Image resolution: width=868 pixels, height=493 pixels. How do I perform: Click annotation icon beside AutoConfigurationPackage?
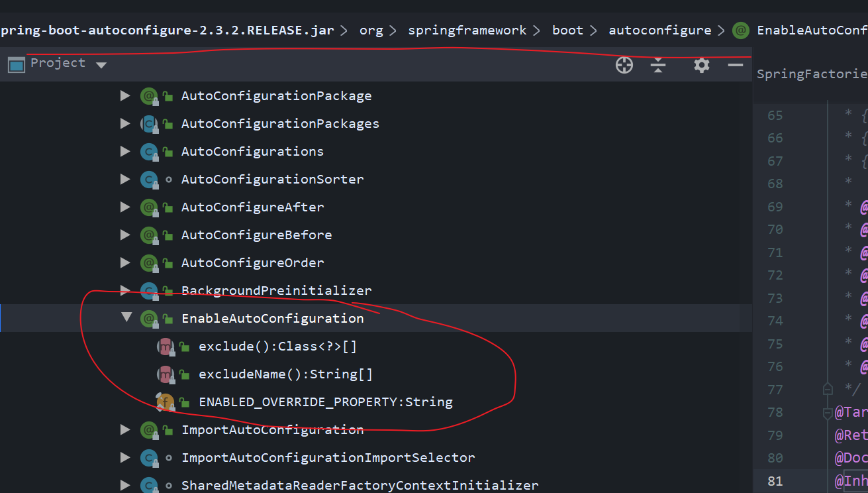[x=148, y=96]
